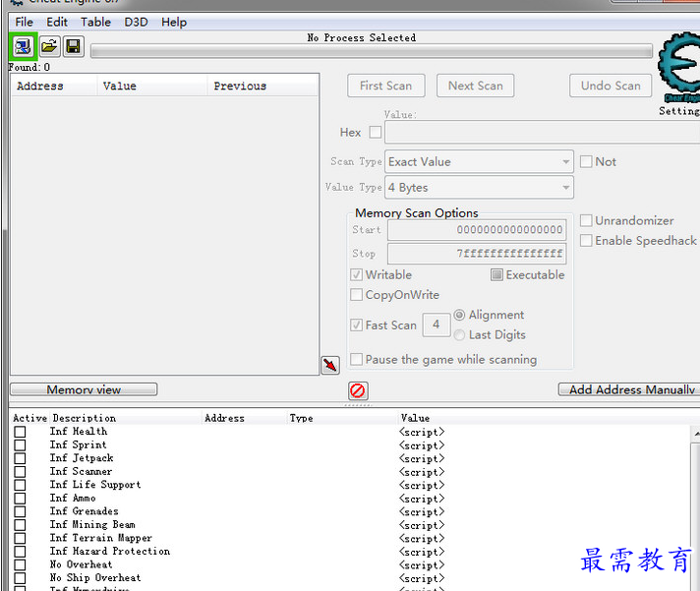Enable Unrandomizer option

pos(586,220)
